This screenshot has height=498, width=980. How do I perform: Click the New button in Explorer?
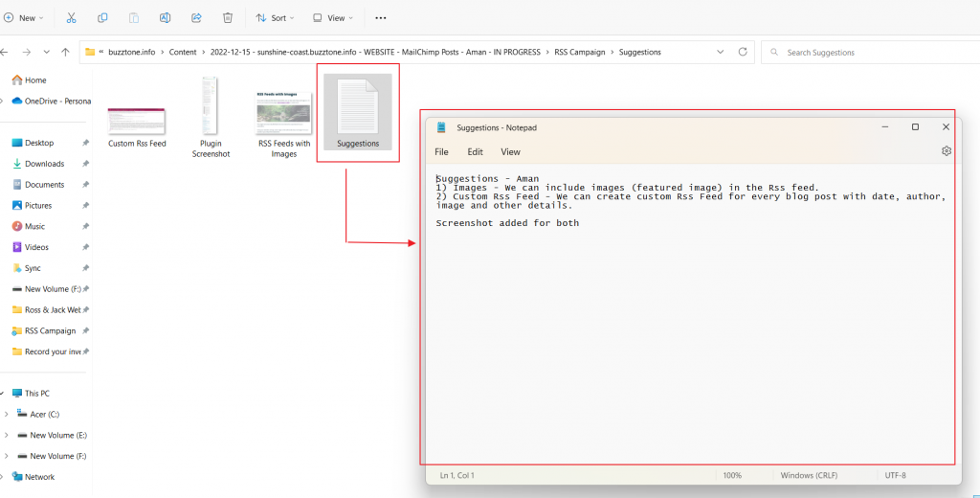[21, 17]
